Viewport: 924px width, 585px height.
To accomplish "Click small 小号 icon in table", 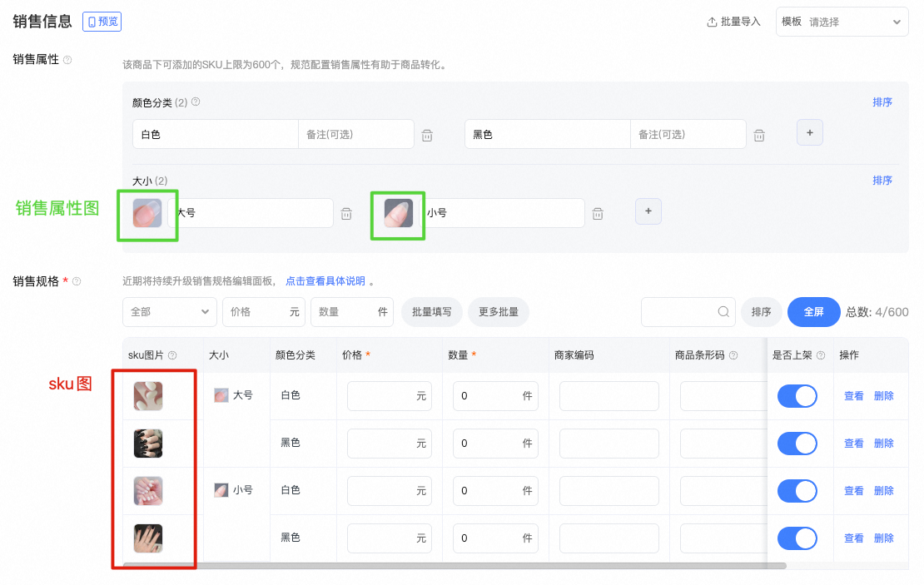I will click(x=221, y=490).
